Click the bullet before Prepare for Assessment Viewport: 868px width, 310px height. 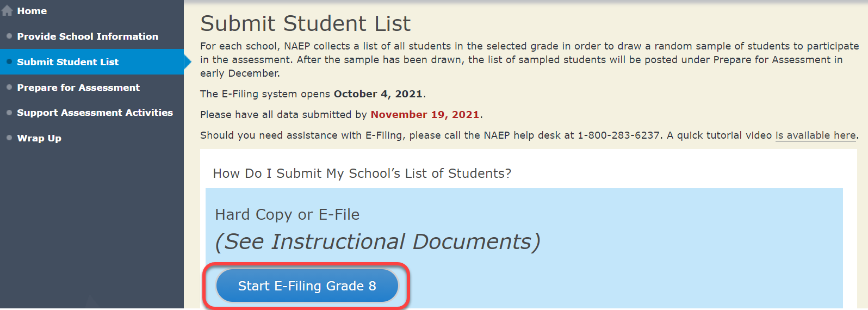click(9, 87)
